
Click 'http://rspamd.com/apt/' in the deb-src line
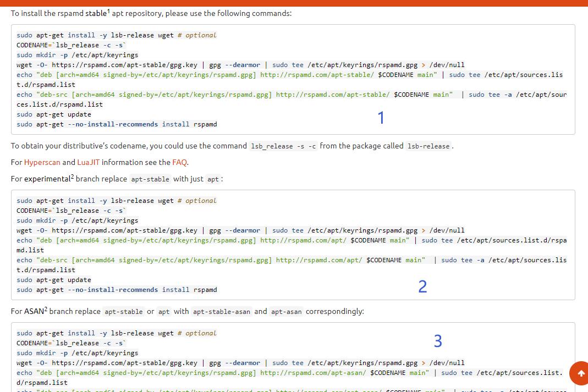(319, 260)
